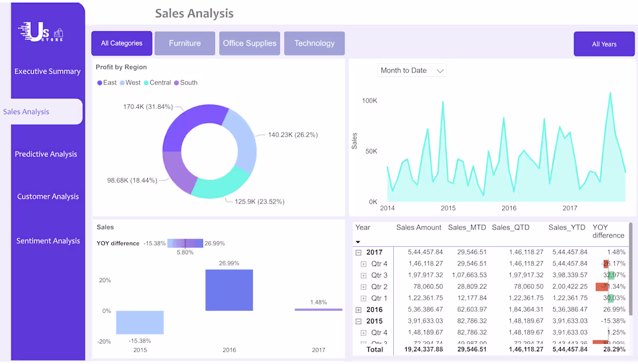Expand 2017 Qtr 2 row
This screenshot has width=638, height=364.
click(x=363, y=287)
